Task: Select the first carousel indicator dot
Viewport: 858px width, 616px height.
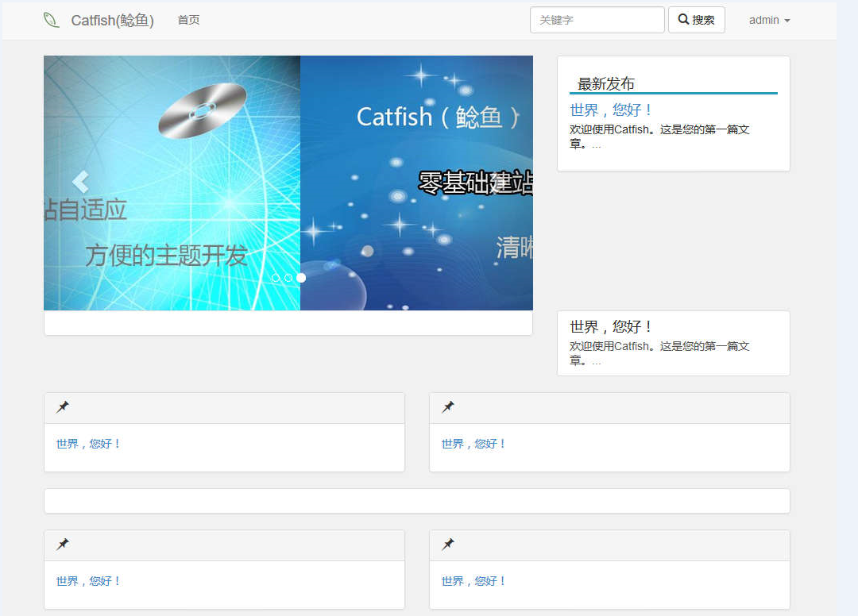Action: 276,278
